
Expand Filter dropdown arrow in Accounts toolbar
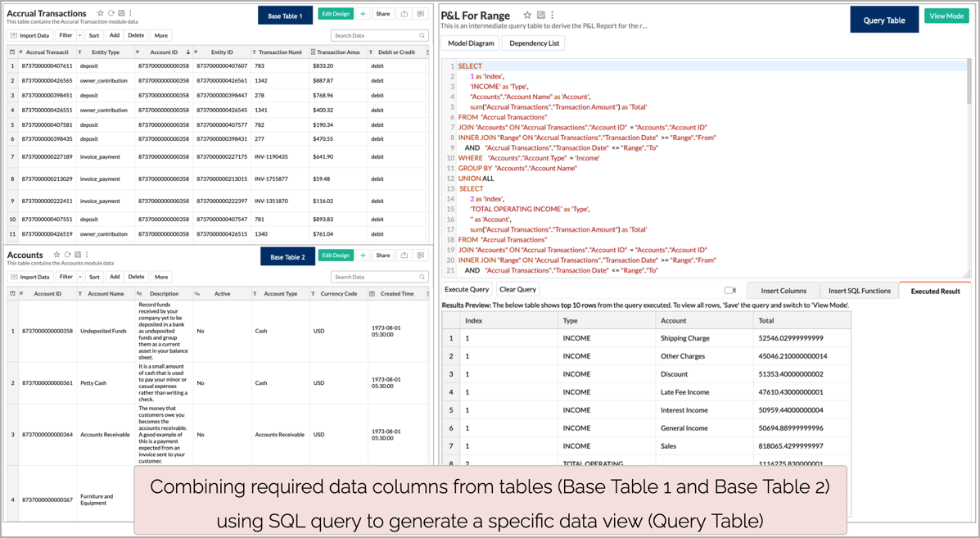pyautogui.click(x=79, y=277)
